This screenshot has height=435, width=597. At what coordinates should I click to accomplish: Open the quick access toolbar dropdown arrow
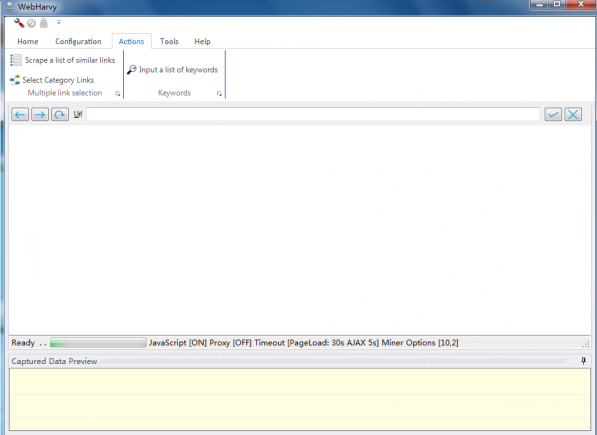pyautogui.click(x=59, y=22)
